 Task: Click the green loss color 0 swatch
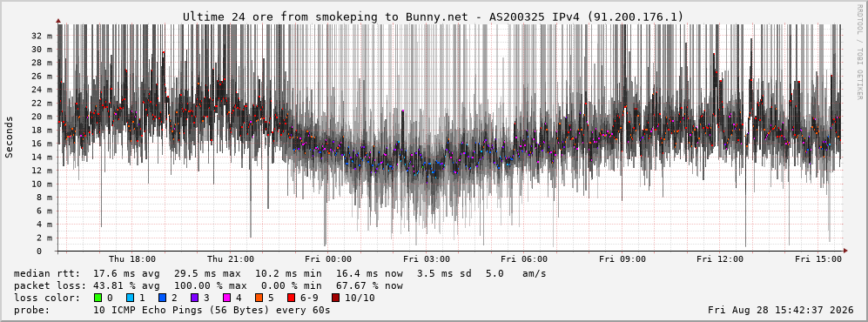(x=98, y=298)
